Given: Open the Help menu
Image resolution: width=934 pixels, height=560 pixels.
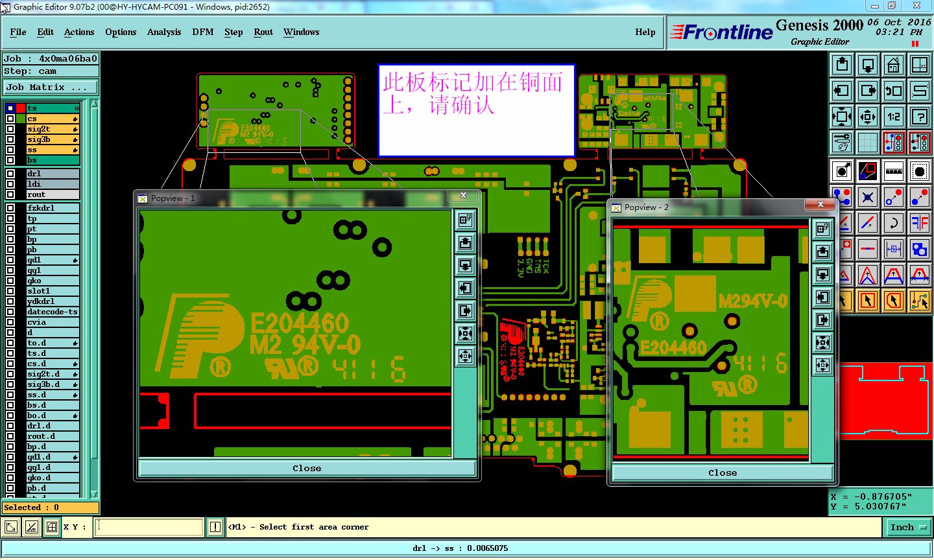Looking at the screenshot, I should pos(645,32).
